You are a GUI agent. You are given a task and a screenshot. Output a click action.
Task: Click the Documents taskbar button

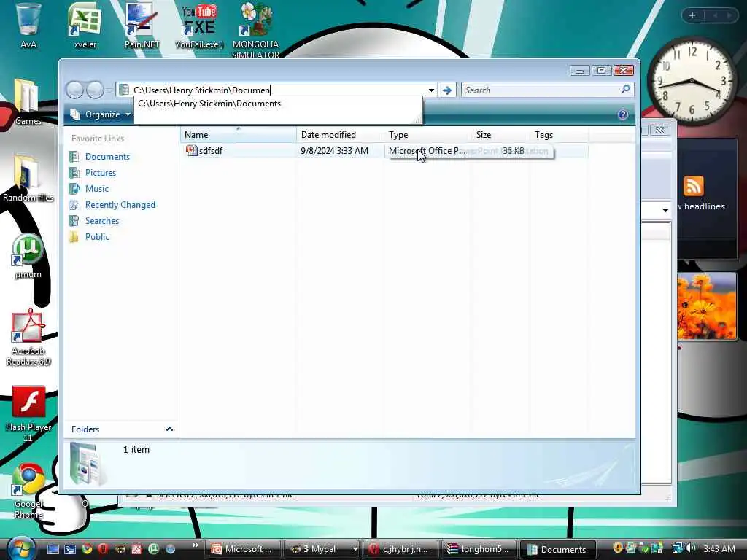[x=558, y=549]
